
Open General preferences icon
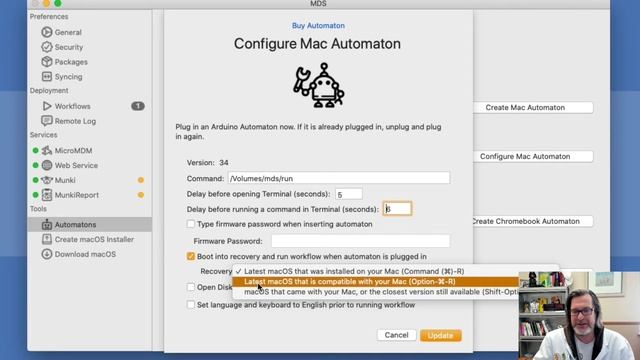(x=47, y=32)
